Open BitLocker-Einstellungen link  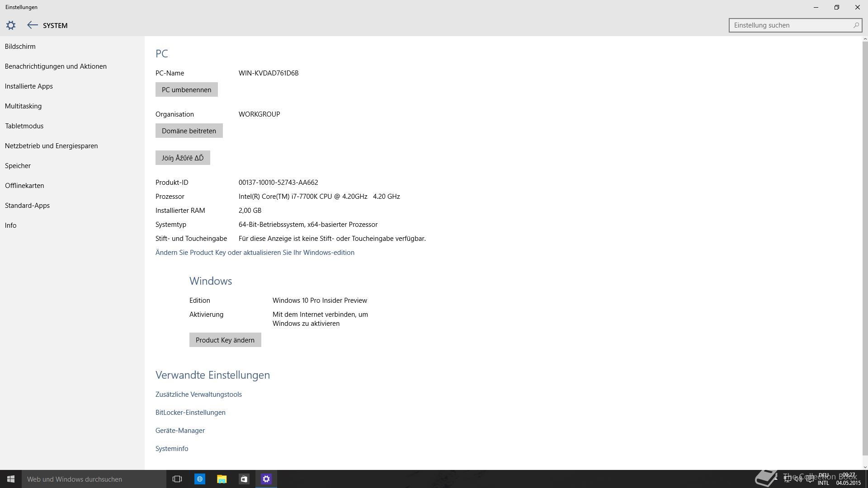pos(190,412)
